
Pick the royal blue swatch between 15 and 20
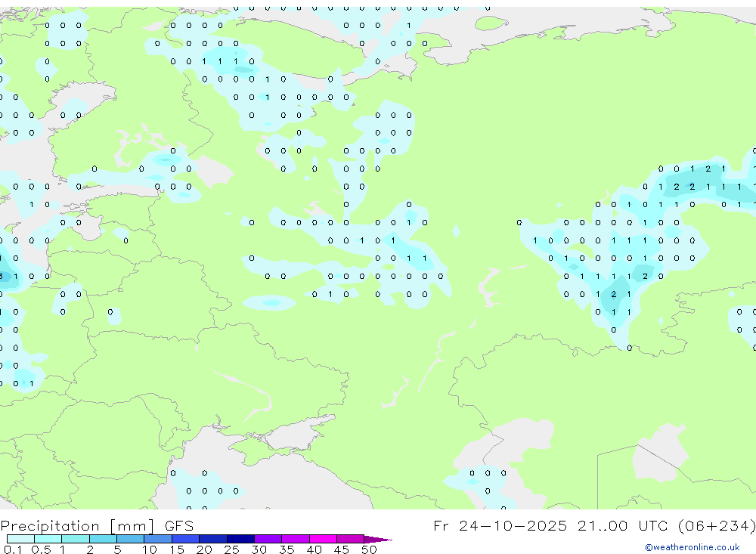click(186, 539)
